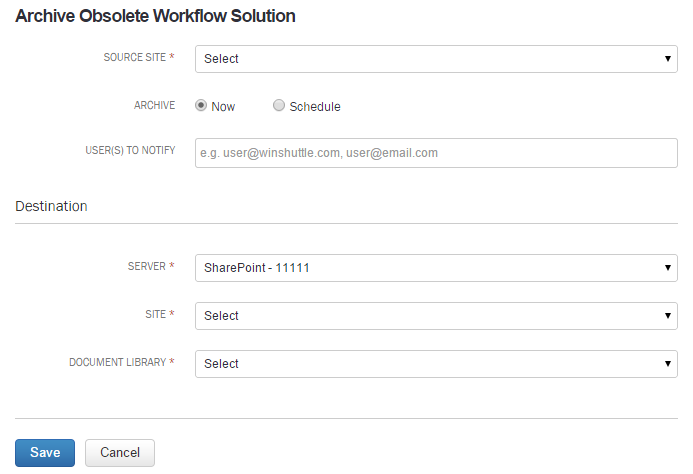The height and width of the screenshot is (474, 693).
Task: Click the Destination section heading
Action: (x=51, y=206)
